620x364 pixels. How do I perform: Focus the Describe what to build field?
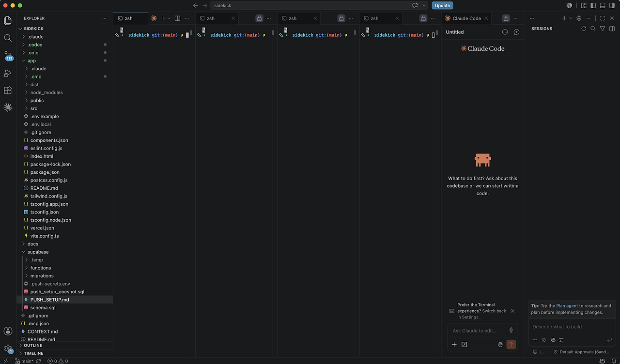[x=572, y=327]
